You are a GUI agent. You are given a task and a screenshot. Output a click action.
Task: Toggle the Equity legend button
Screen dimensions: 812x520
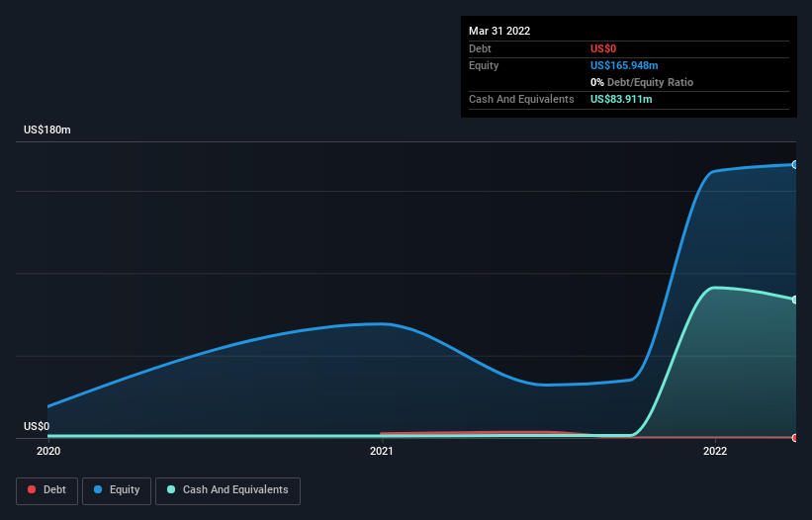[x=117, y=490]
